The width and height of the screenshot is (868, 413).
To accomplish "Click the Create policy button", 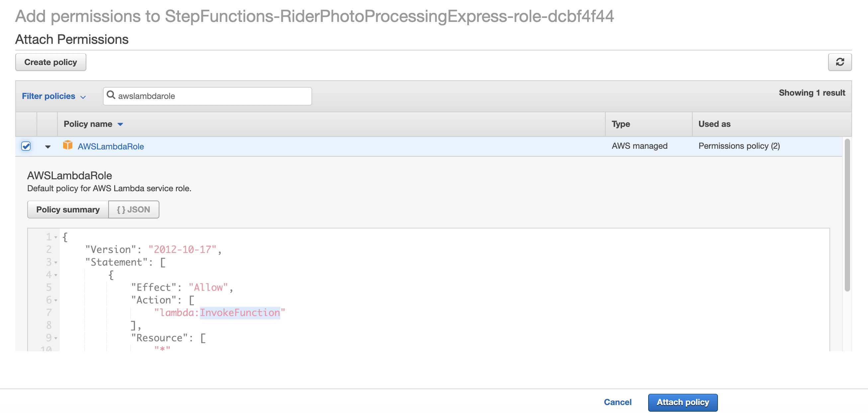I will point(50,62).
